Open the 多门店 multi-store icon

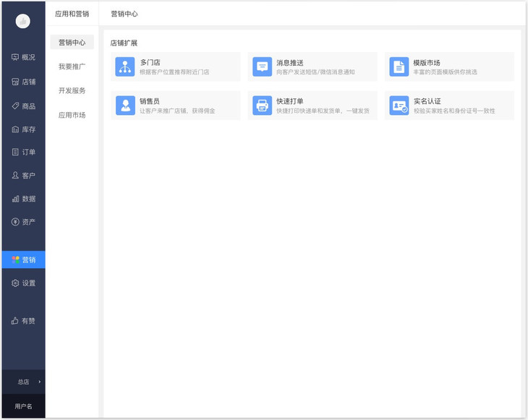click(125, 67)
